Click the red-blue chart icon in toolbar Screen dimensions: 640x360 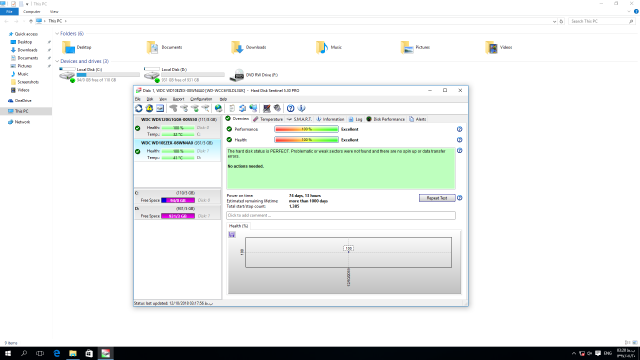coord(267,108)
